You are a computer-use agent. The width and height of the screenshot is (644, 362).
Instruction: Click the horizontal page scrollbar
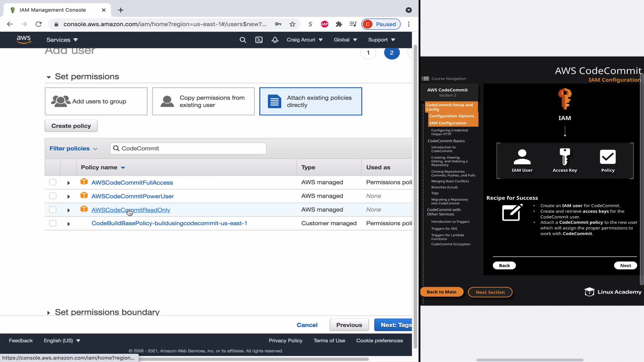(x=254, y=359)
